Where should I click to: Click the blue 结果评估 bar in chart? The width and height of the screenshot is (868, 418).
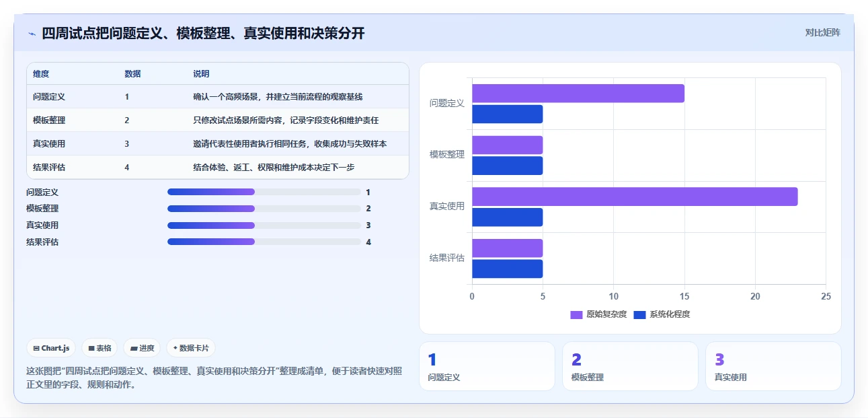[x=507, y=269]
